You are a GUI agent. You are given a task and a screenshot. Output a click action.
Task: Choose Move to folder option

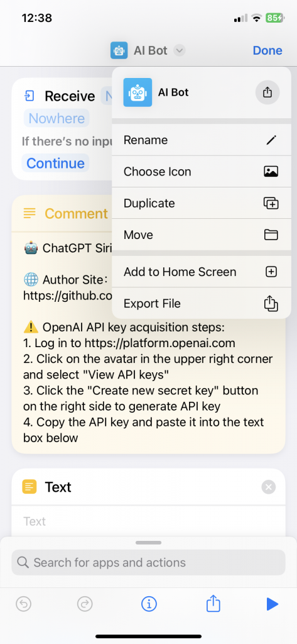tap(202, 235)
